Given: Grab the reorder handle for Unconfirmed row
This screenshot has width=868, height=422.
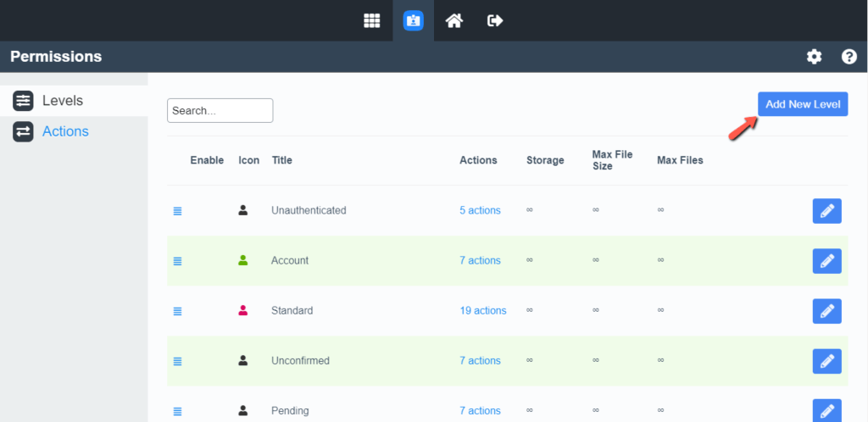Looking at the screenshot, I should click(178, 361).
